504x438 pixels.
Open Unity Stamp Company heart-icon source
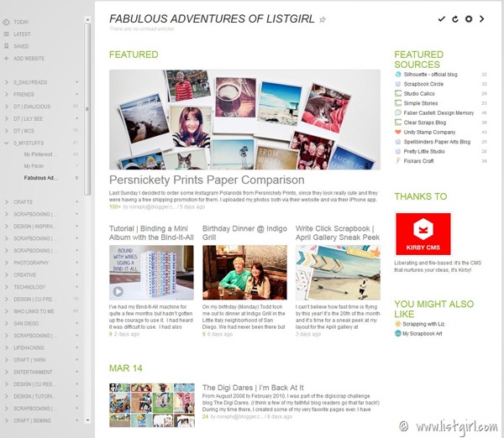click(429, 133)
